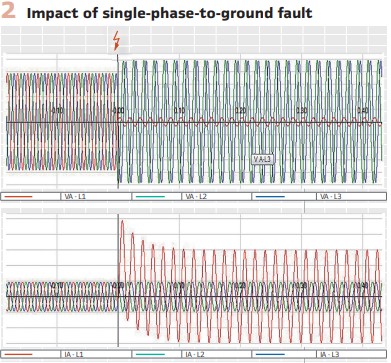Click the 0.30 time label in voltage chart

pos(302,110)
